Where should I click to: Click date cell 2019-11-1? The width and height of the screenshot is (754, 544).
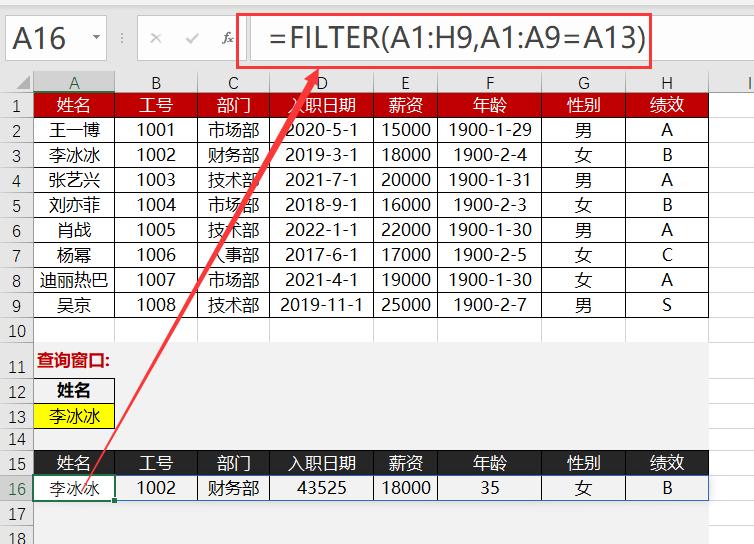click(321, 305)
